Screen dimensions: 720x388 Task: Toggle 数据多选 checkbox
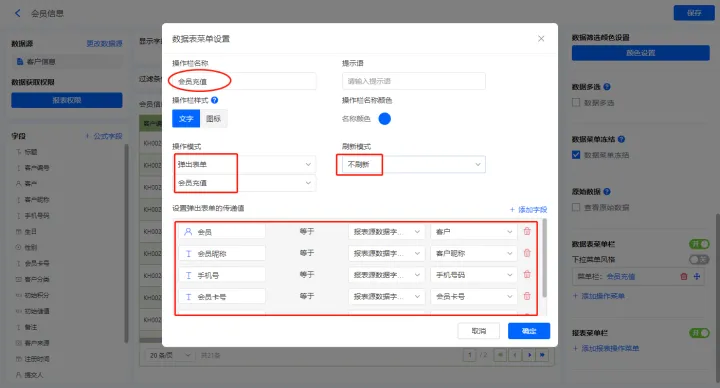pyautogui.click(x=576, y=102)
